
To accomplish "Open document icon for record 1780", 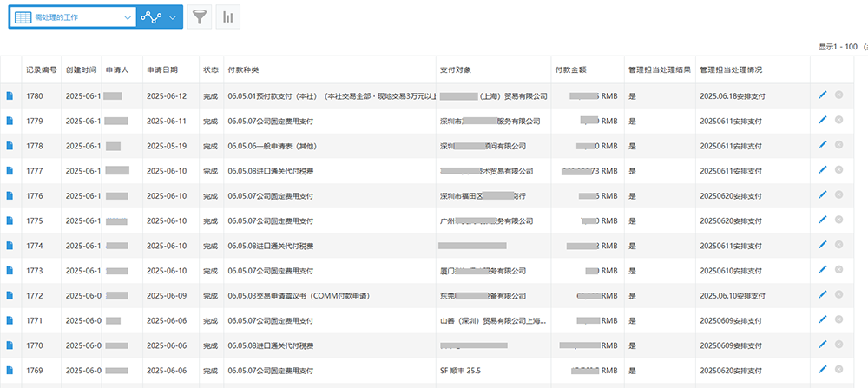I will point(10,95).
